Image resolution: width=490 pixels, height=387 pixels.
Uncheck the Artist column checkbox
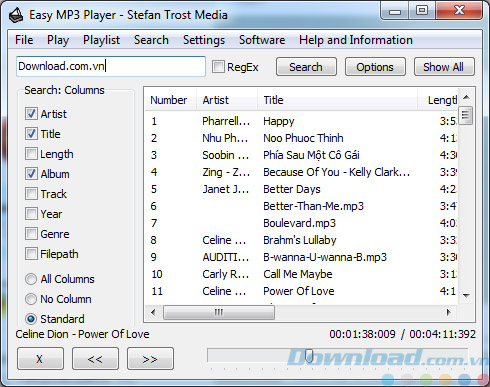pyautogui.click(x=31, y=114)
